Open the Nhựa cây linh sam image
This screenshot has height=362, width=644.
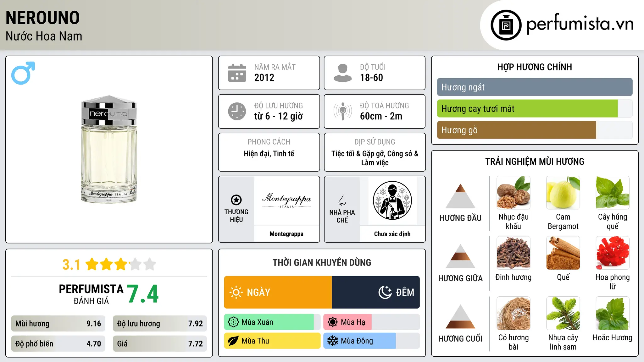[563, 313]
